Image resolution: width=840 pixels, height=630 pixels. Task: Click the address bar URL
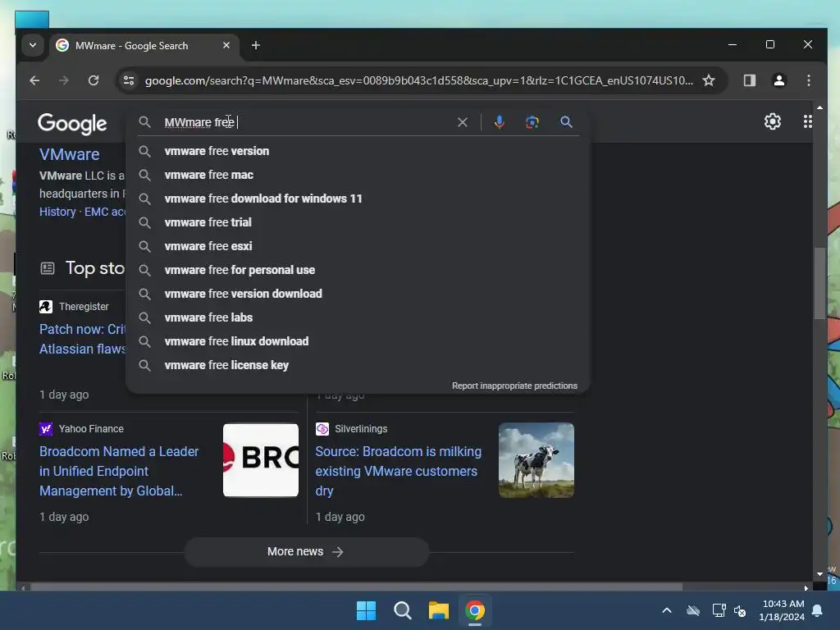pyautogui.click(x=419, y=80)
